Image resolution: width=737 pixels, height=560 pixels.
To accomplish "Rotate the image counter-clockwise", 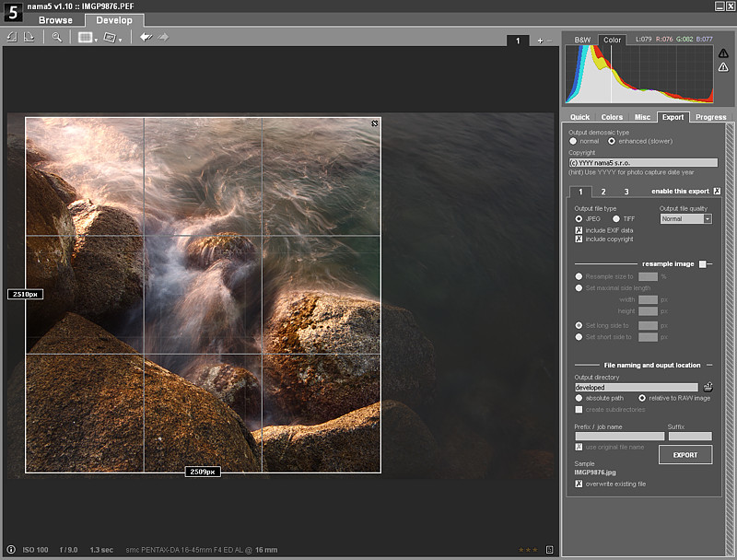I will pos(12,37).
